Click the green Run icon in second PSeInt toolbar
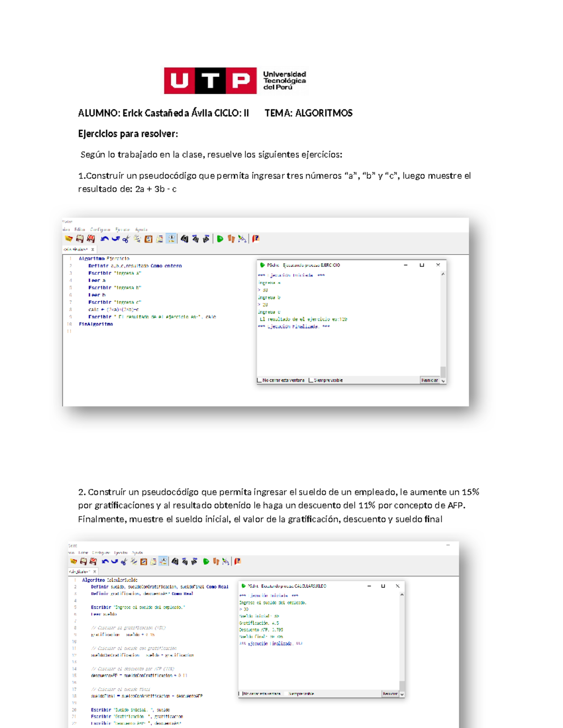The image size is (563, 728). tap(206, 562)
